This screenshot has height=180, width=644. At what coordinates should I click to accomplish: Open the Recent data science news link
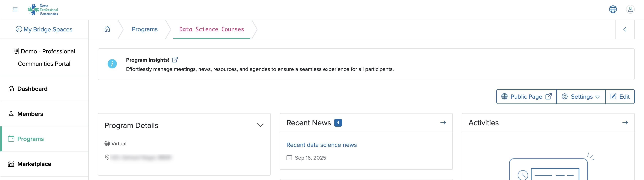click(321, 145)
